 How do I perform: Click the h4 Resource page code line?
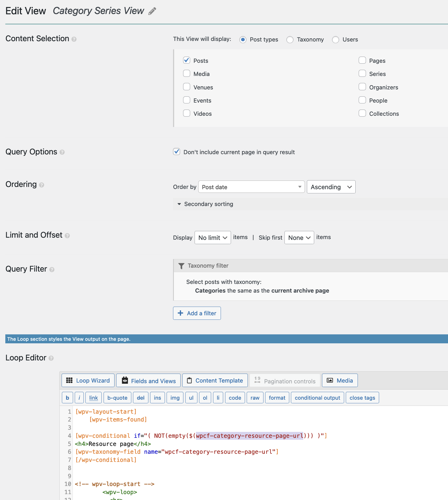(x=113, y=444)
